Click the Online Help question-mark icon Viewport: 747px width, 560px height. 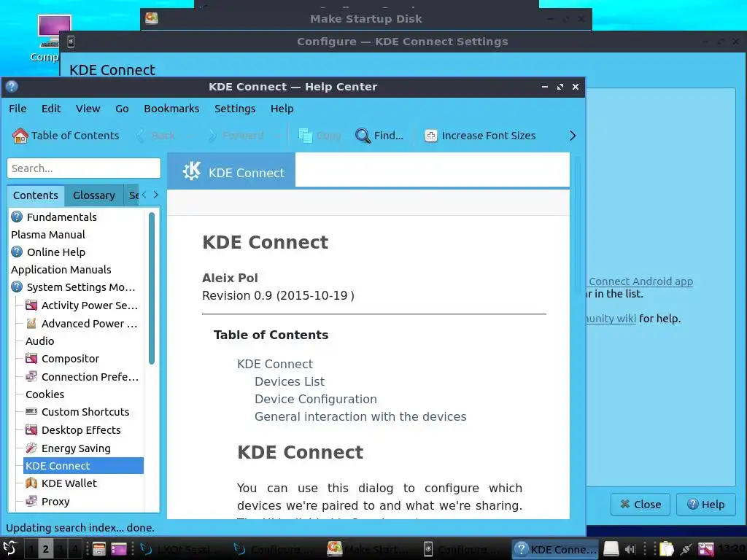coord(17,252)
